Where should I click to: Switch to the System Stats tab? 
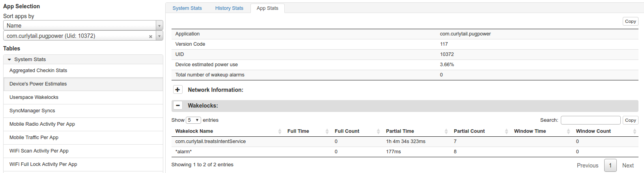pos(187,8)
